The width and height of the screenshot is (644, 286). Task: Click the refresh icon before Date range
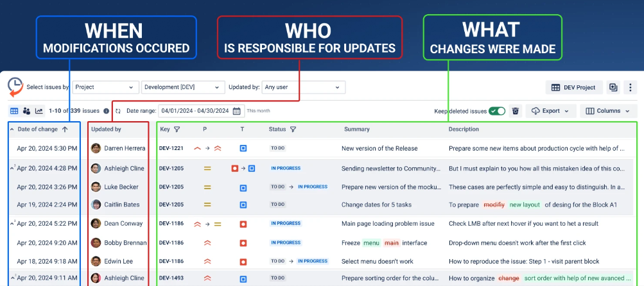118,111
